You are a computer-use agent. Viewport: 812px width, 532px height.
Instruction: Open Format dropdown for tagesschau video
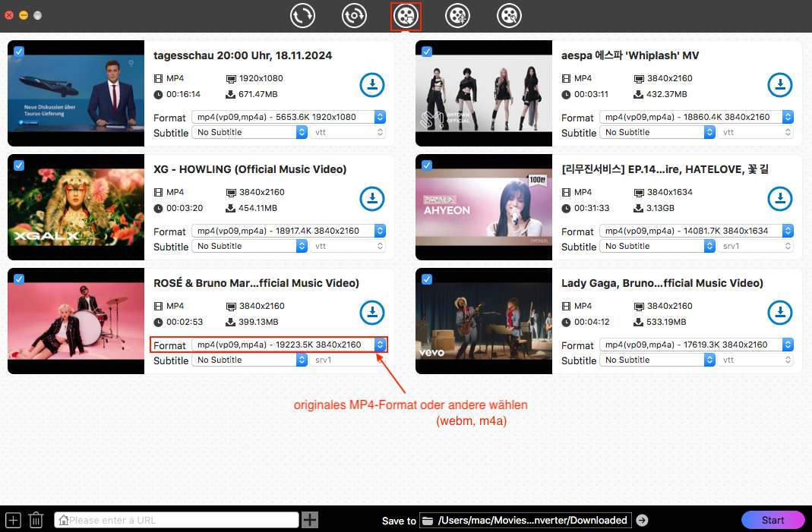289,117
